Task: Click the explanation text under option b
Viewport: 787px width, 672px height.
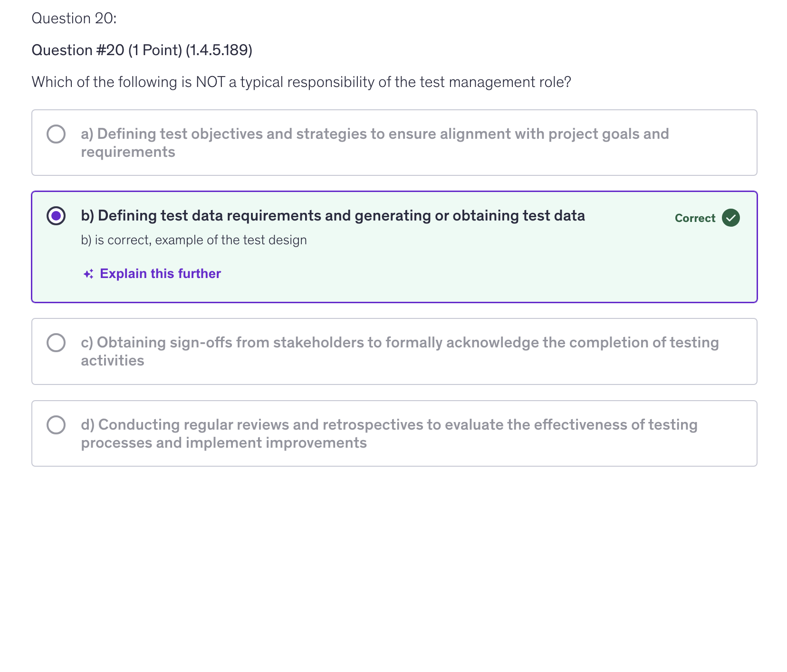Action: [193, 240]
